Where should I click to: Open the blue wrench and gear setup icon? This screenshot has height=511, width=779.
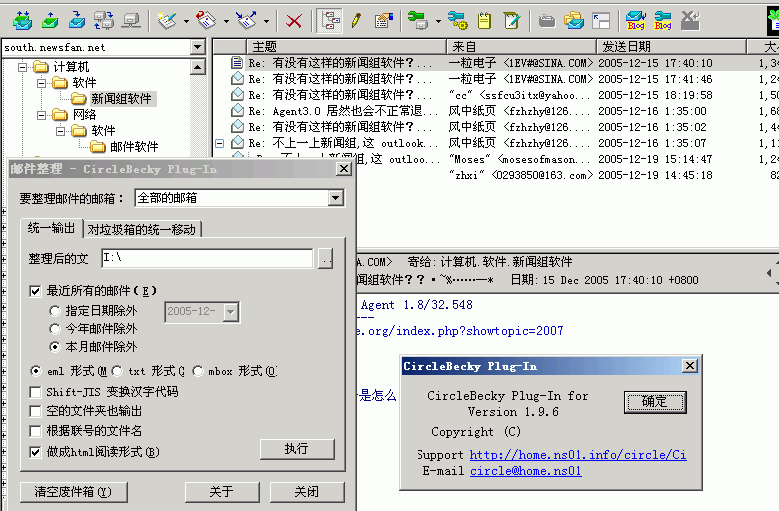tap(458, 20)
